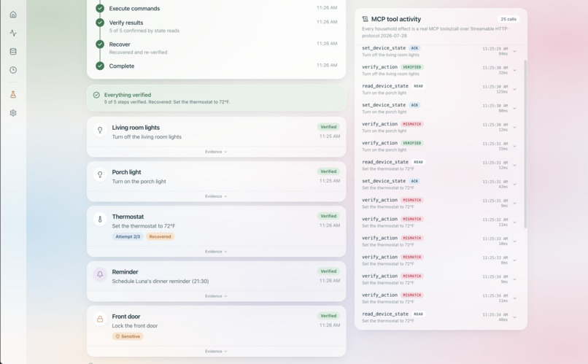This screenshot has height=364, width=588.
Task: Expand VERIFIED verify_action porch light chevron
Action: point(514,146)
